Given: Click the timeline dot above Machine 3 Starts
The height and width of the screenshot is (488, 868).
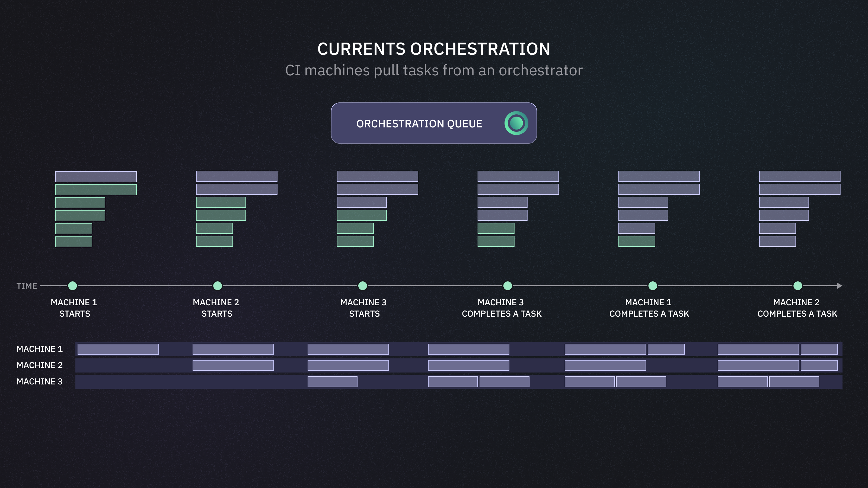Looking at the screenshot, I should pyautogui.click(x=363, y=286).
